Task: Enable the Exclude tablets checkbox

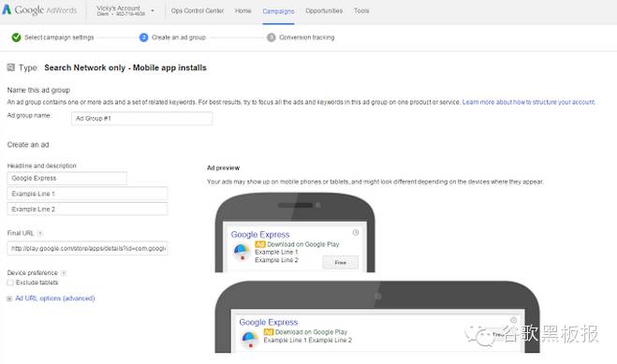Action: point(10,283)
